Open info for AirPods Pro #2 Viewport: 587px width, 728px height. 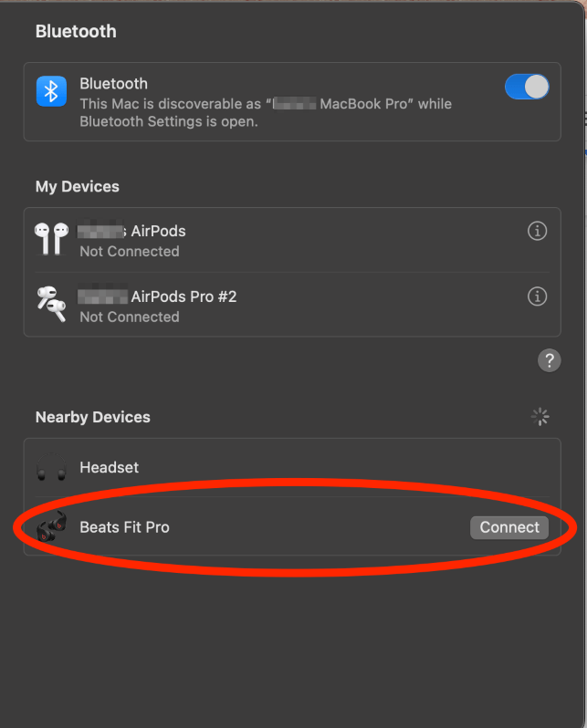(538, 296)
